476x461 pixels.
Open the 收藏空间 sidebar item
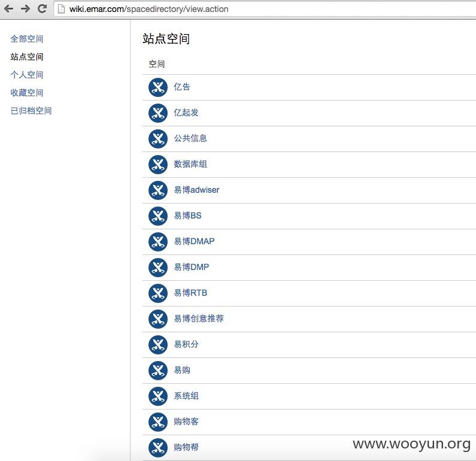coord(27,93)
